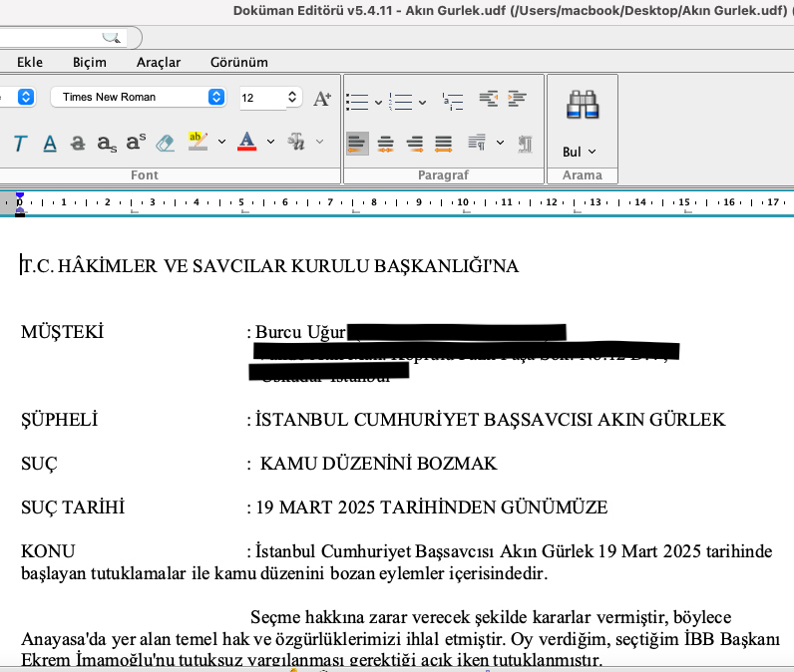Toggle strikethrough text formatting
The height and width of the screenshot is (672, 794).
pos(78,144)
